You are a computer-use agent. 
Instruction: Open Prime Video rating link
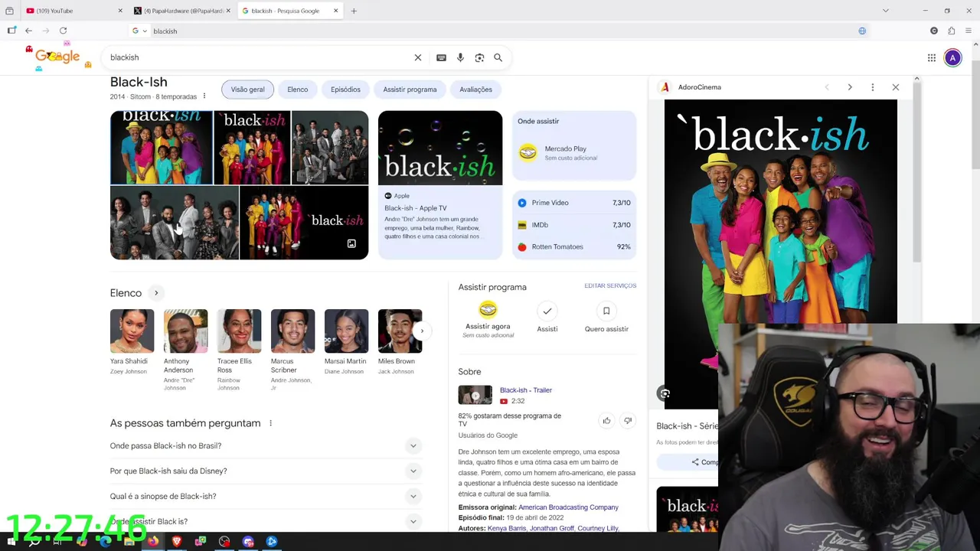574,203
